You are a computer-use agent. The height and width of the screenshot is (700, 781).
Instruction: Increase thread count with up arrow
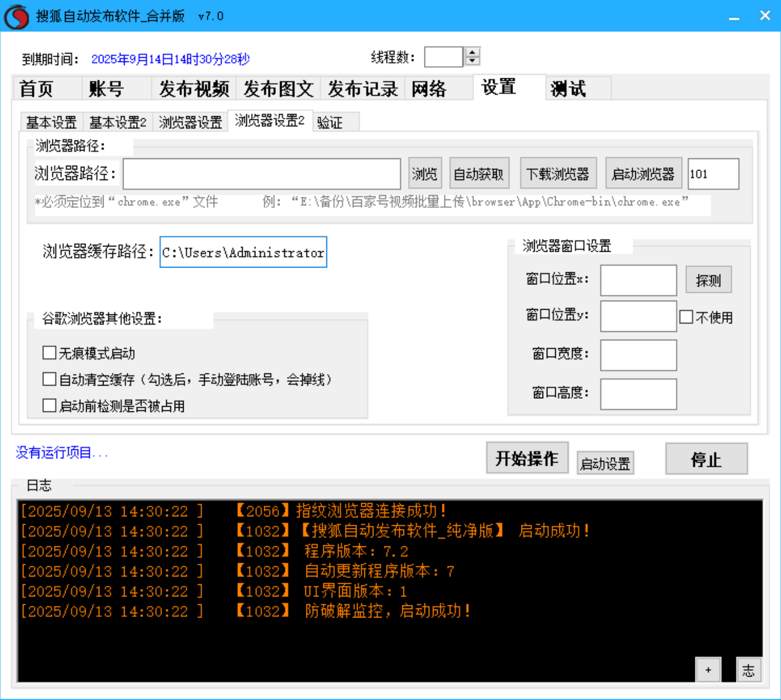473,53
